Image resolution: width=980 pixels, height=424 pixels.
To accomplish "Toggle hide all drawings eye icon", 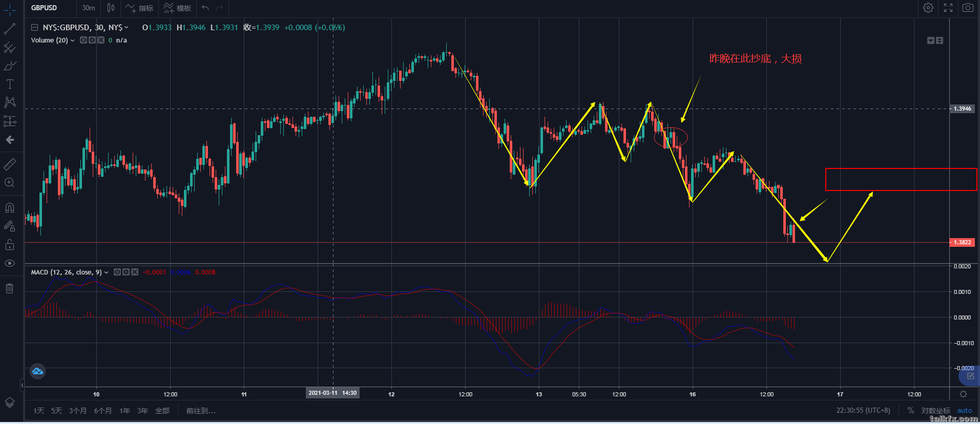I will [x=10, y=263].
